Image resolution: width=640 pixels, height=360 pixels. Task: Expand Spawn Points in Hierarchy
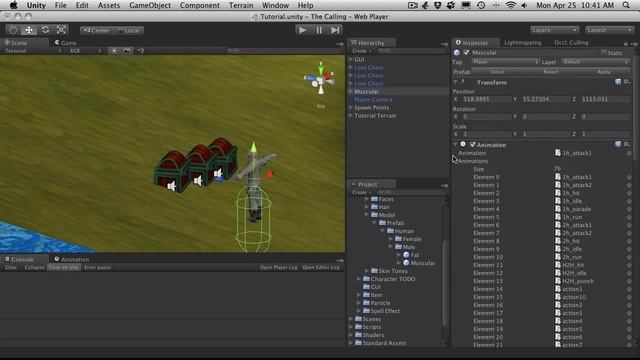(351, 107)
